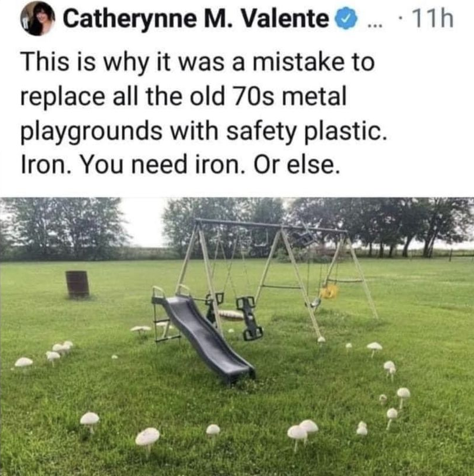474x476 pixels.
Task: Click the black glider swing seat
Action: click(x=251, y=318)
